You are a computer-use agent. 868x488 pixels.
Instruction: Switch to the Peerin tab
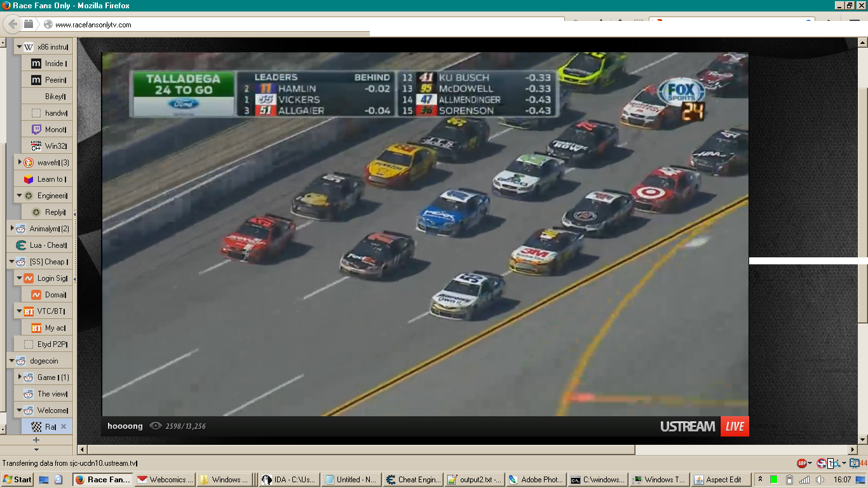[x=47, y=80]
